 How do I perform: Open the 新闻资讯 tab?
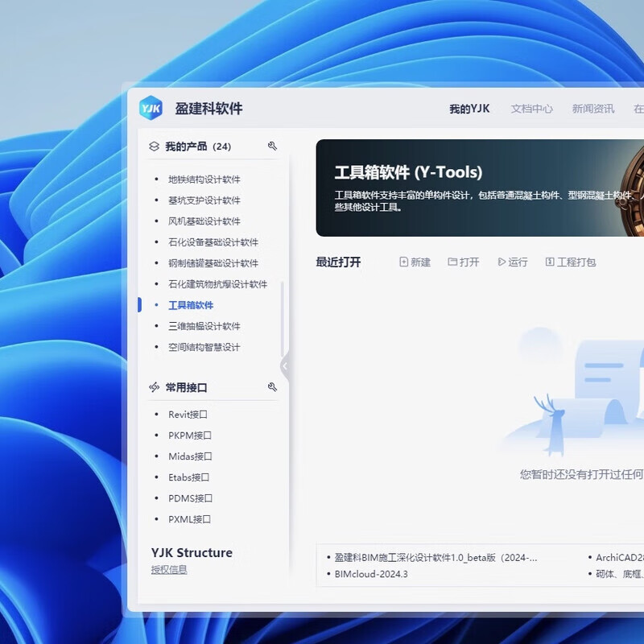tap(592, 109)
